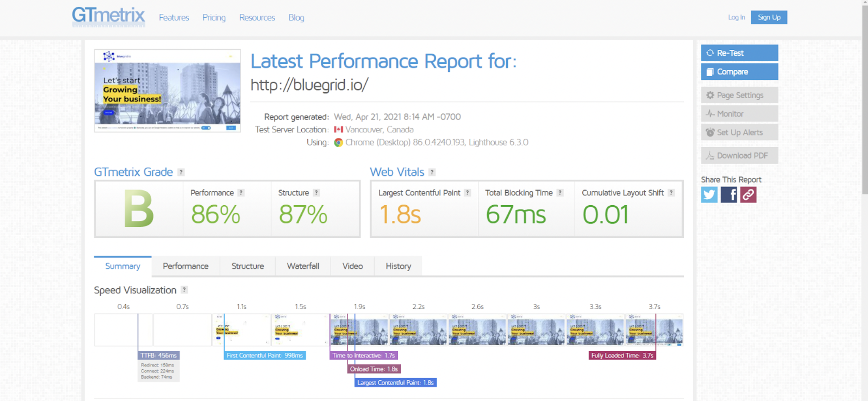Switch to the Structure tab
The width and height of the screenshot is (868, 401).
[248, 266]
